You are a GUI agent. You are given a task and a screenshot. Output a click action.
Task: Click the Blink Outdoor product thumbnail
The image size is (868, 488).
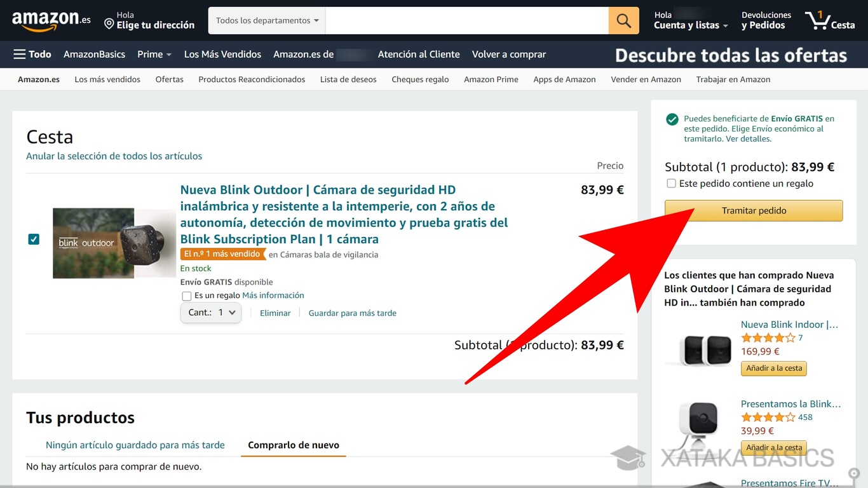pos(114,243)
